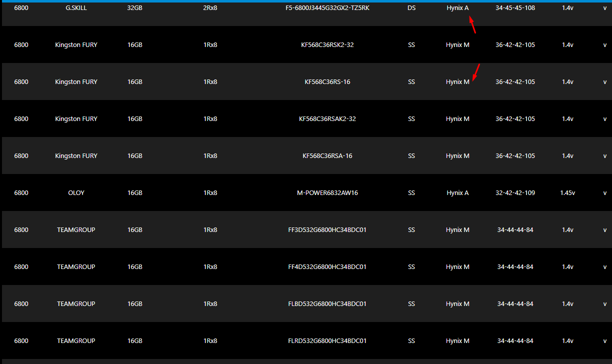Select the 32-42-42-109 timing value
This screenshot has width=612, height=364.
coord(515,193)
